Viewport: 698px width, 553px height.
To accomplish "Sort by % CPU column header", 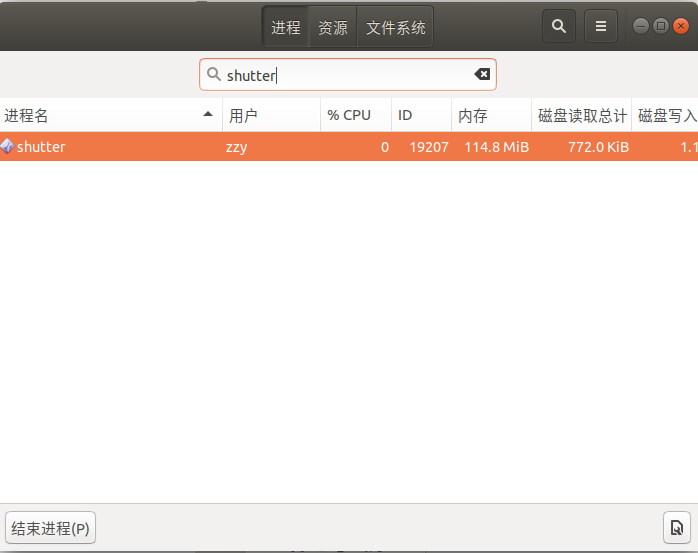I will [x=356, y=115].
